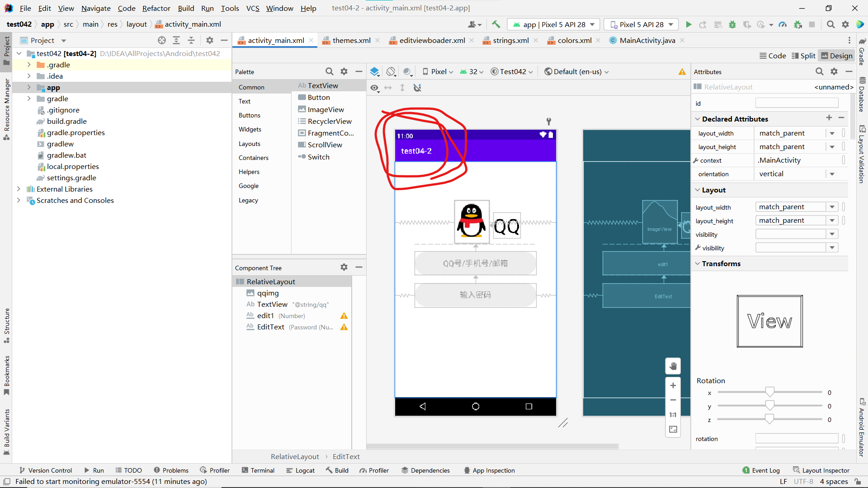Select Layouts category in Palette

250,144
